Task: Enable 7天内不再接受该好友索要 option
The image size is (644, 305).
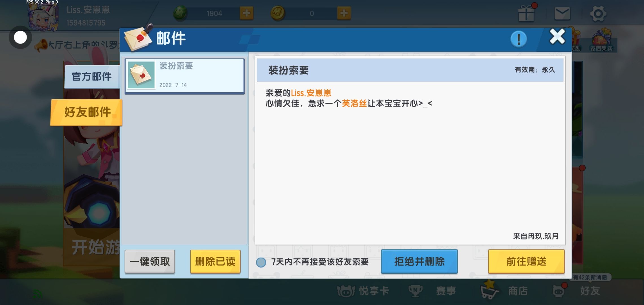Action: coord(261,262)
